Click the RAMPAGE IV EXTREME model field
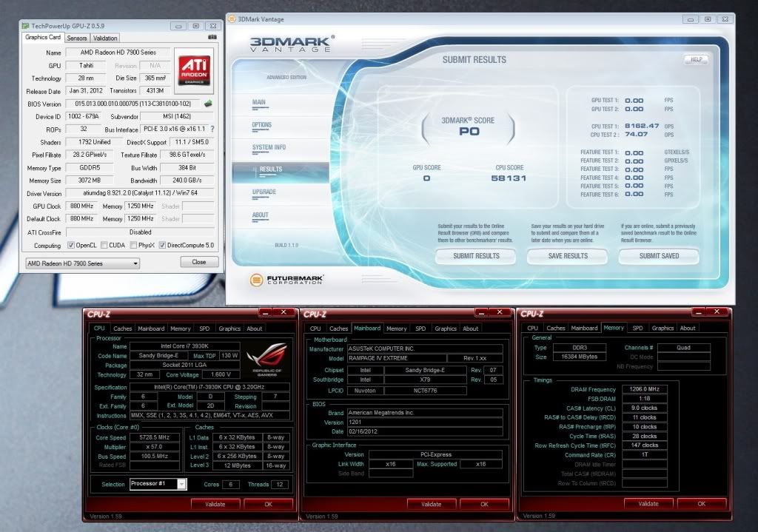Image resolution: width=758 pixels, height=532 pixels. coord(398,358)
